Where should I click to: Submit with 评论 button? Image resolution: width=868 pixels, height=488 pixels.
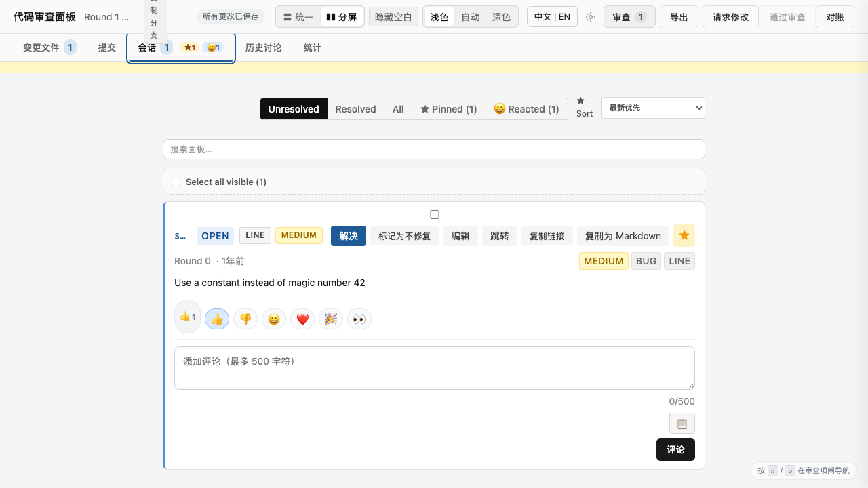coord(675,449)
